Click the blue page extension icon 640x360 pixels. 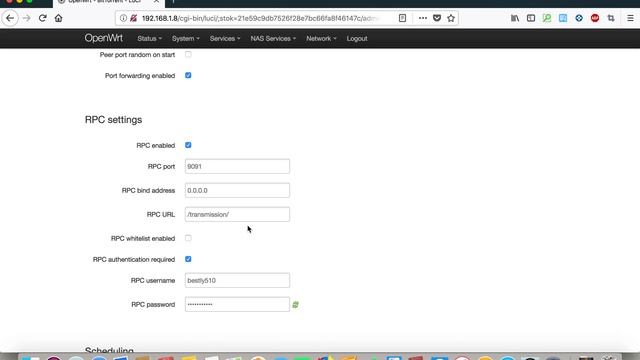click(563, 18)
